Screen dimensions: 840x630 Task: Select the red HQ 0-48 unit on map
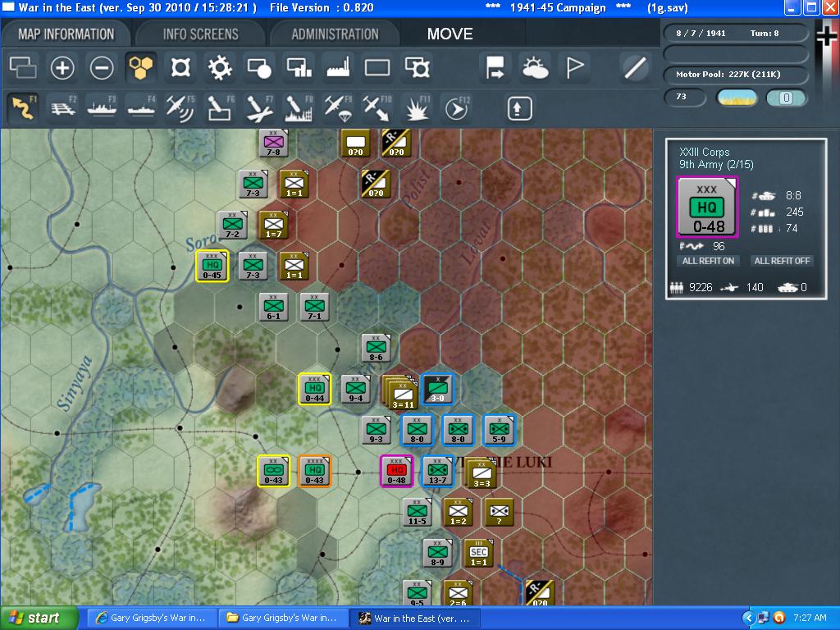tap(396, 471)
